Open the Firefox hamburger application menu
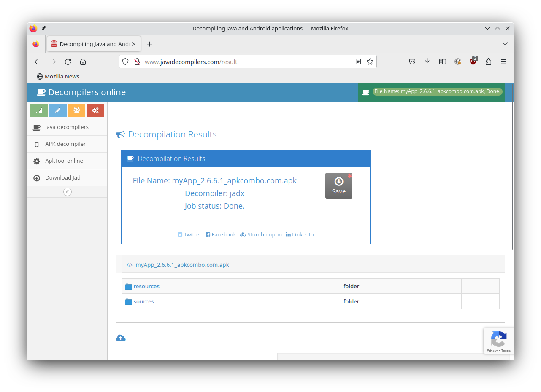This screenshot has width=541, height=392. click(x=503, y=62)
